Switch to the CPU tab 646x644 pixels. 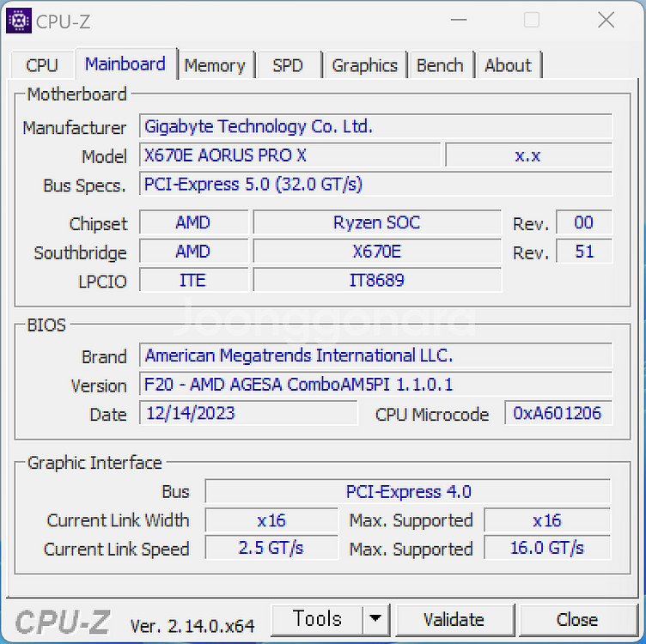click(42, 65)
